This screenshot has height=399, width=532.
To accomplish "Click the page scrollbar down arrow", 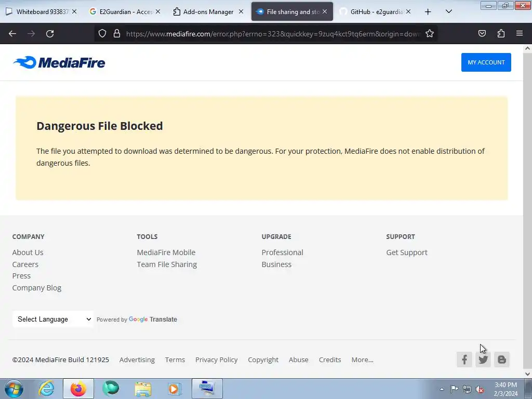I will click(x=527, y=374).
